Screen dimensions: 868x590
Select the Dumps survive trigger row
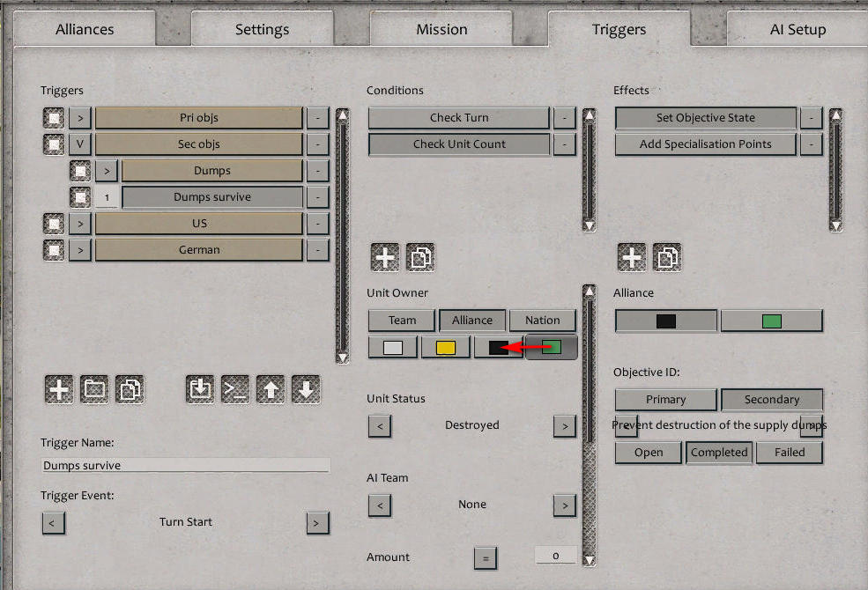[x=212, y=197]
